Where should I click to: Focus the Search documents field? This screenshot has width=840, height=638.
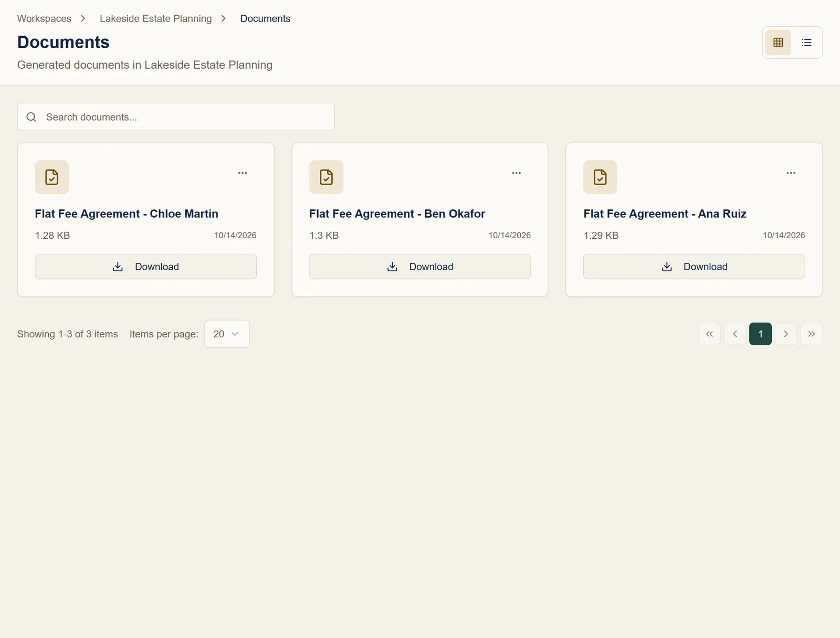[x=176, y=117]
